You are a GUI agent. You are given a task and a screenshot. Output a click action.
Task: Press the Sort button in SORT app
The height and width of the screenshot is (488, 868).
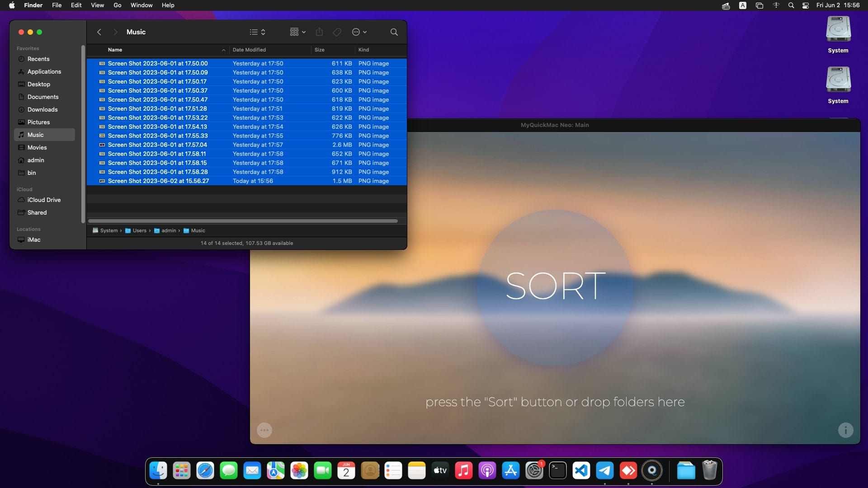[x=554, y=285]
